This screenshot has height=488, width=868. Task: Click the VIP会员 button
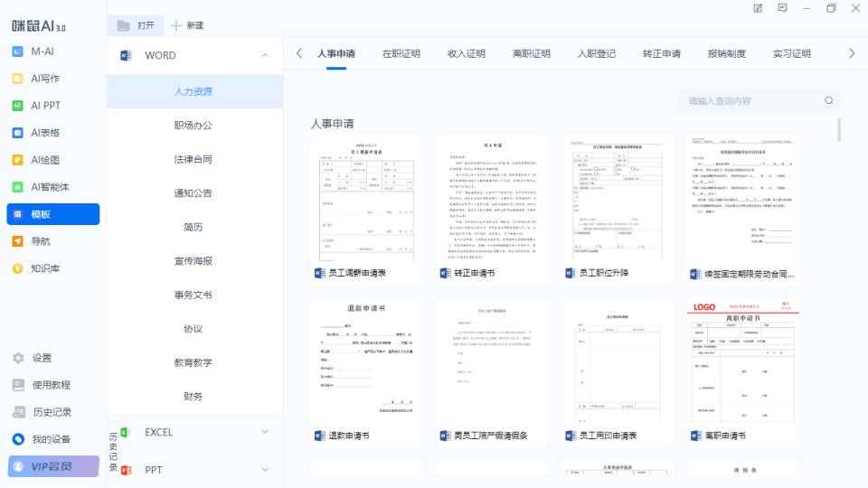click(x=53, y=466)
